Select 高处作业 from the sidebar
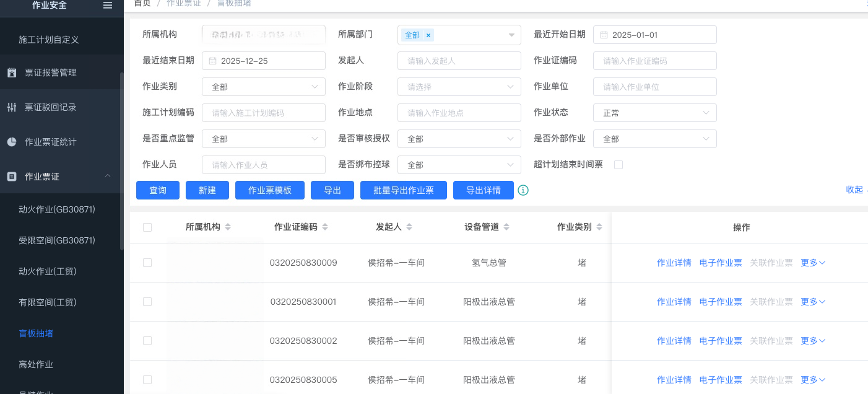 click(36, 364)
